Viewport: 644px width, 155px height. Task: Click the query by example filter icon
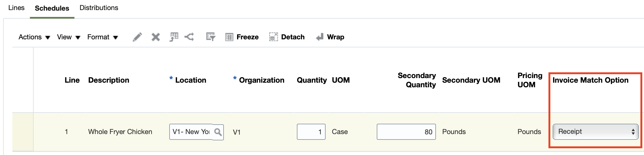tap(211, 37)
